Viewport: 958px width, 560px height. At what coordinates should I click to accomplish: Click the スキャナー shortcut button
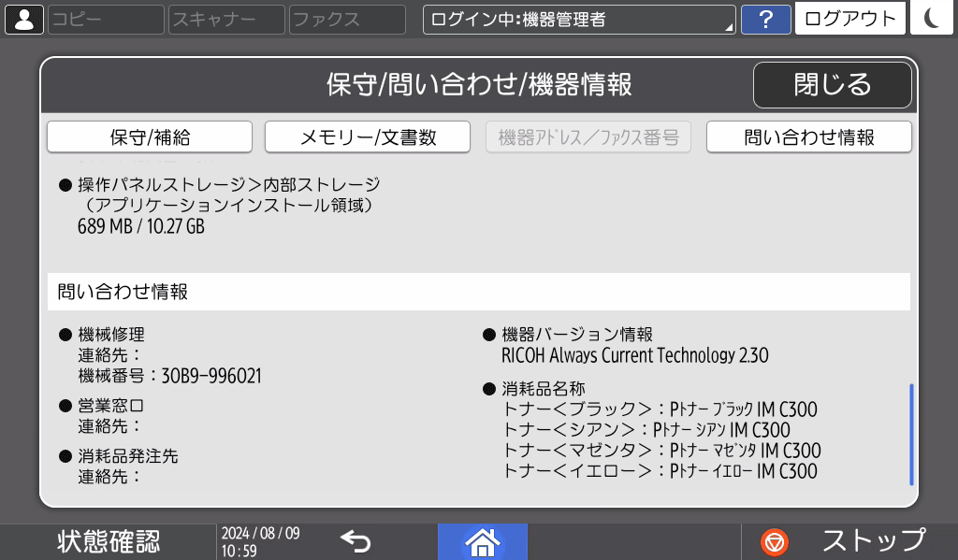pos(226,20)
